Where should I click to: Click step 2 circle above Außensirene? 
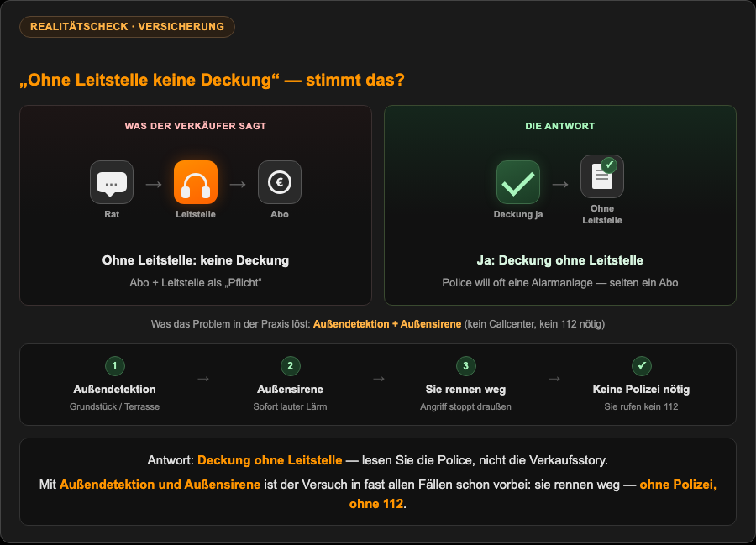291,366
